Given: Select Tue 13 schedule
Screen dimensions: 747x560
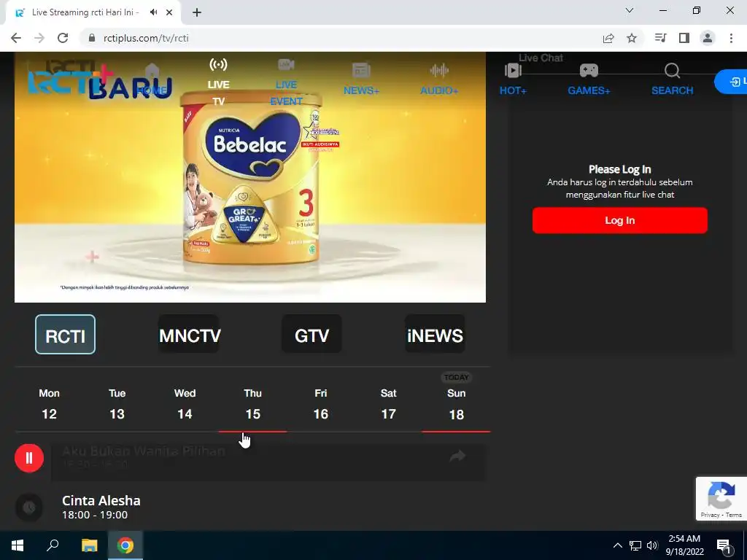Looking at the screenshot, I should click(x=117, y=404).
